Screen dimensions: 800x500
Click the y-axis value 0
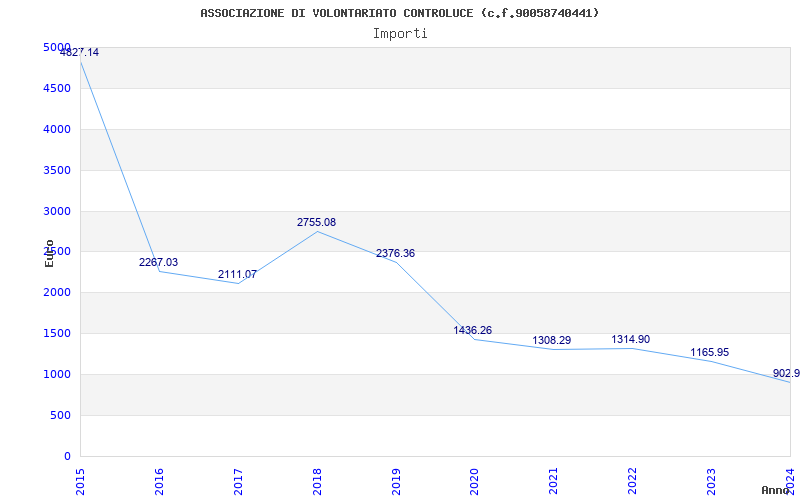67,456
